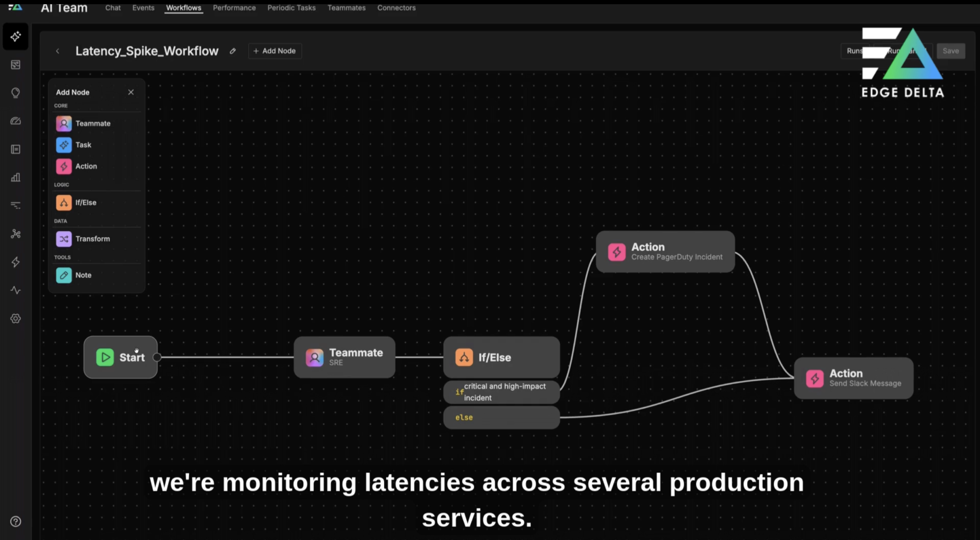980x540 pixels.
Task: Click the Save button
Action: point(951,51)
